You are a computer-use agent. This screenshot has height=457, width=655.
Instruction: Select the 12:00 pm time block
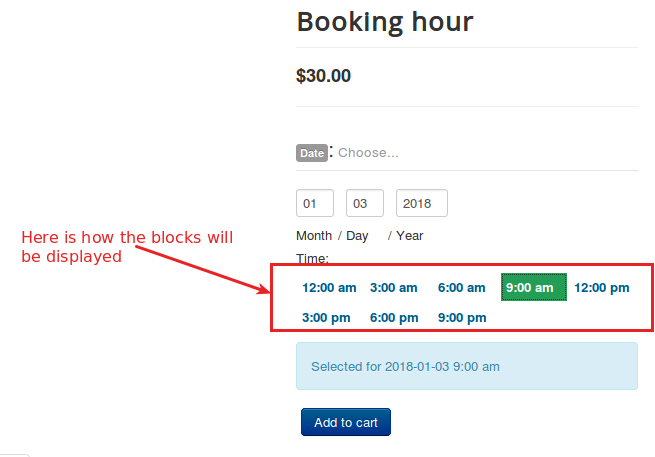pyautogui.click(x=601, y=288)
